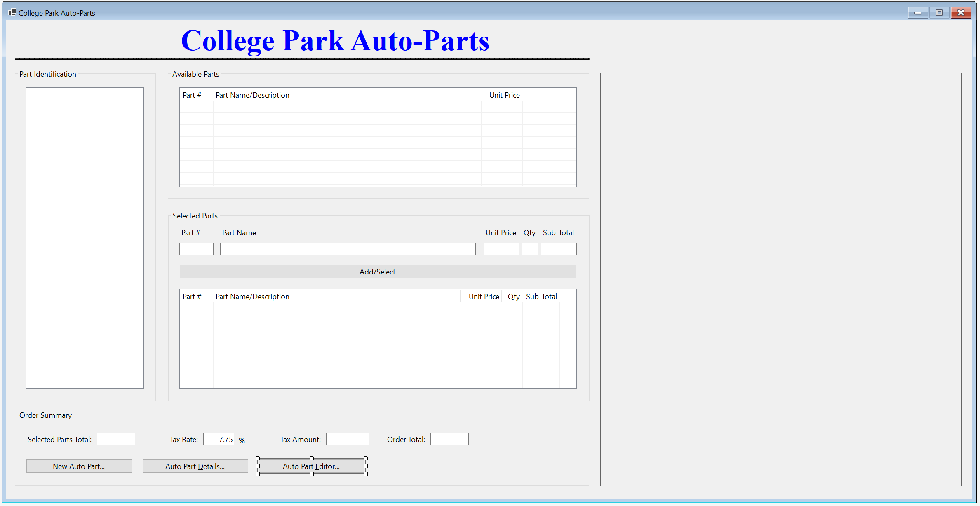Click the Tax Amount field
The height and width of the screenshot is (506, 980).
click(347, 439)
